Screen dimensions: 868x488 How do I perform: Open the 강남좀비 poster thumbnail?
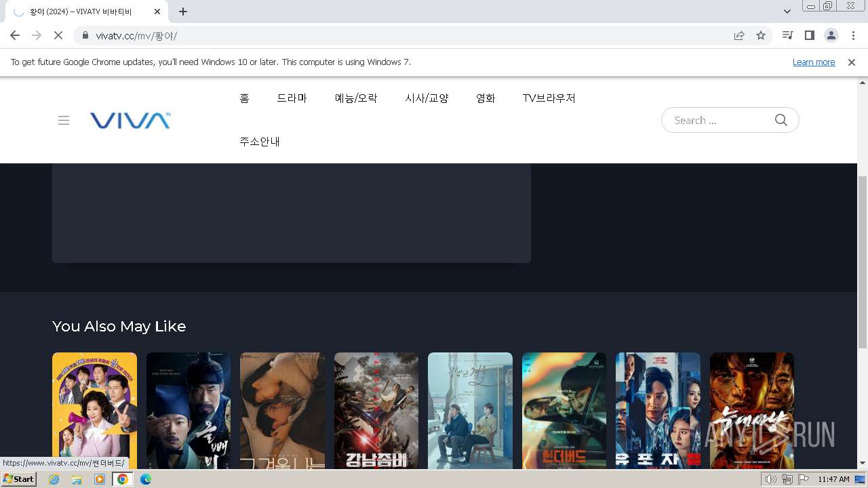(376, 411)
